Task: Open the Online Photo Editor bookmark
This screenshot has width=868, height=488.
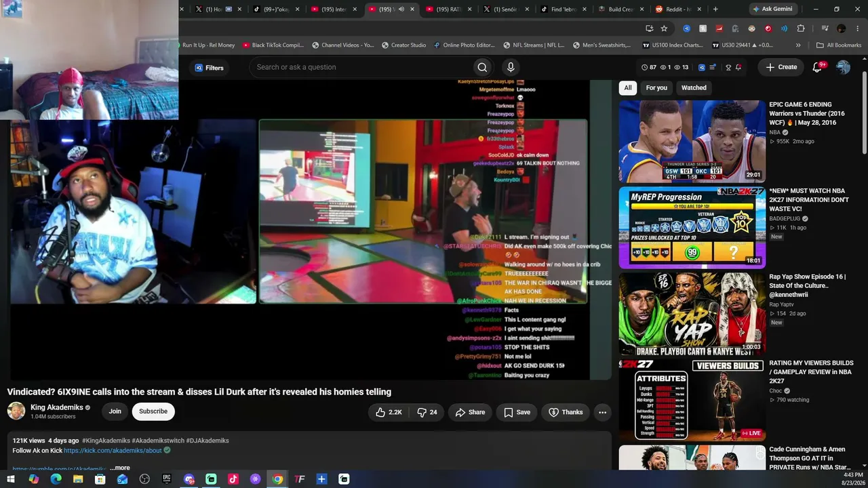Action: (x=465, y=45)
